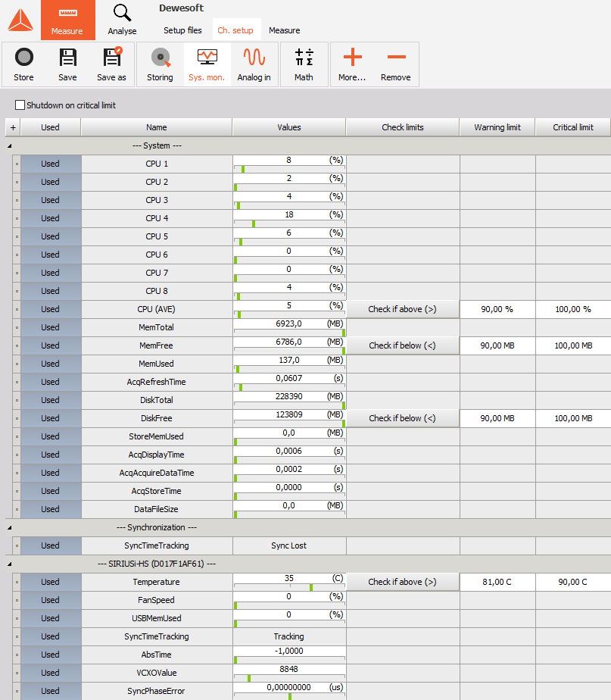Viewport: 611px width, 700px height.
Task: Click row marker for DataFileSize
Action: click(x=17, y=509)
